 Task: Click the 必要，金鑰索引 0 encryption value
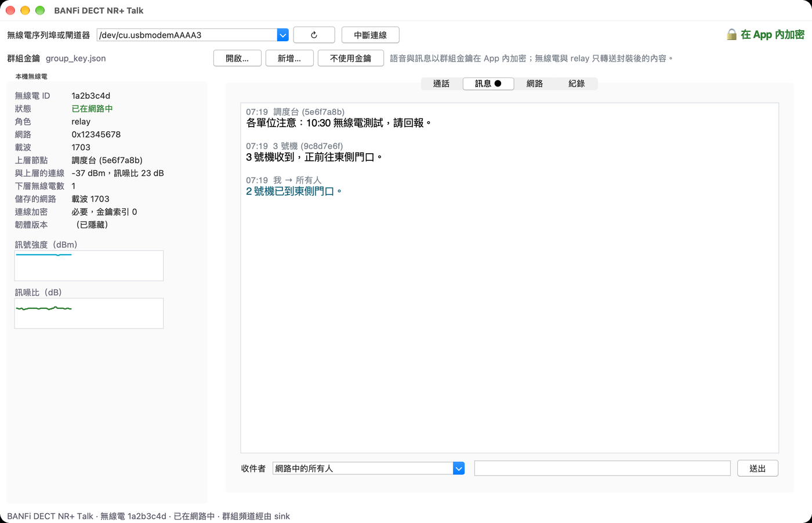(x=104, y=212)
